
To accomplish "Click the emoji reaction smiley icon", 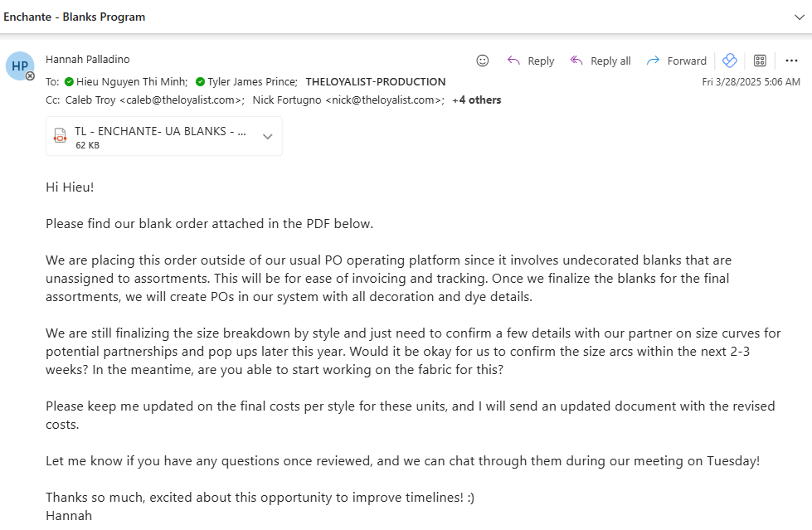I will [482, 61].
